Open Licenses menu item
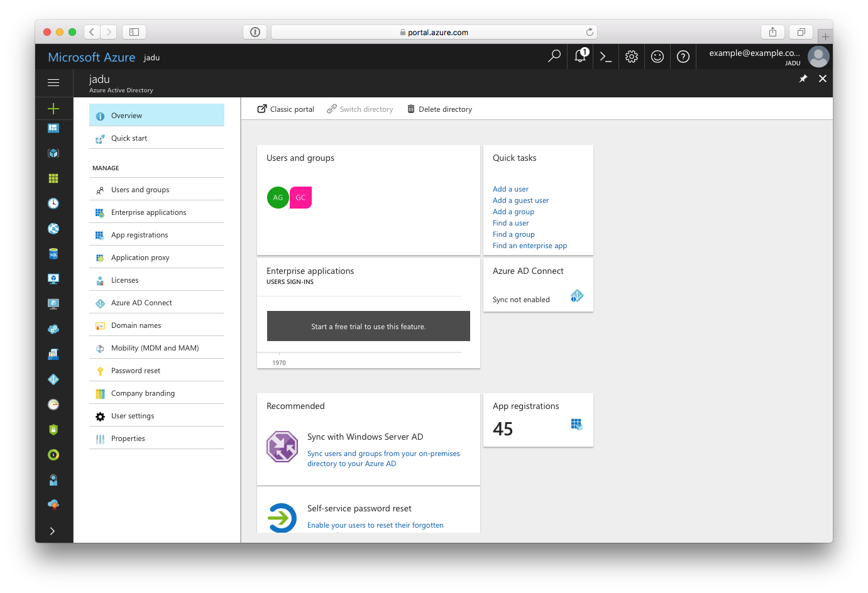This screenshot has height=593, width=868. point(157,280)
